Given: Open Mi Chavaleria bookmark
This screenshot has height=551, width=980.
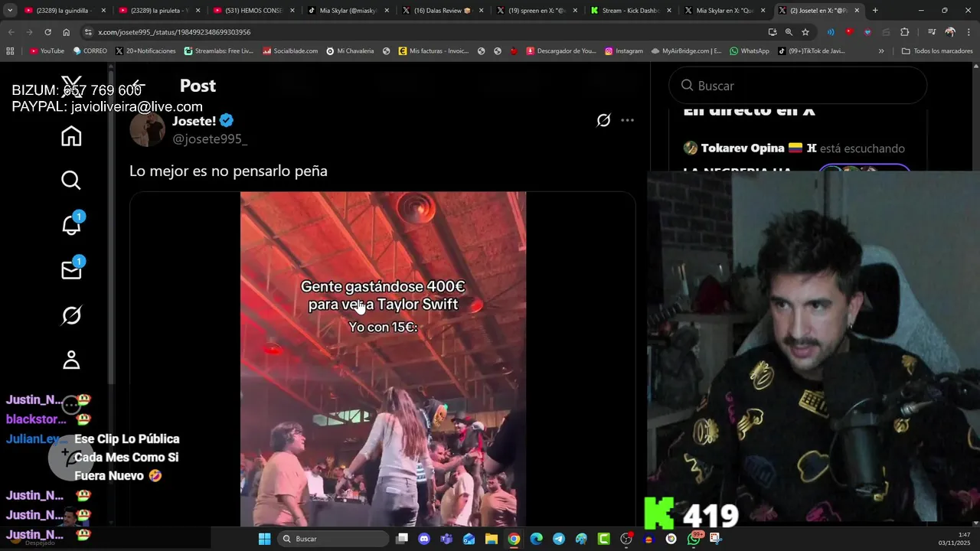Looking at the screenshot, I should (350, 51).
